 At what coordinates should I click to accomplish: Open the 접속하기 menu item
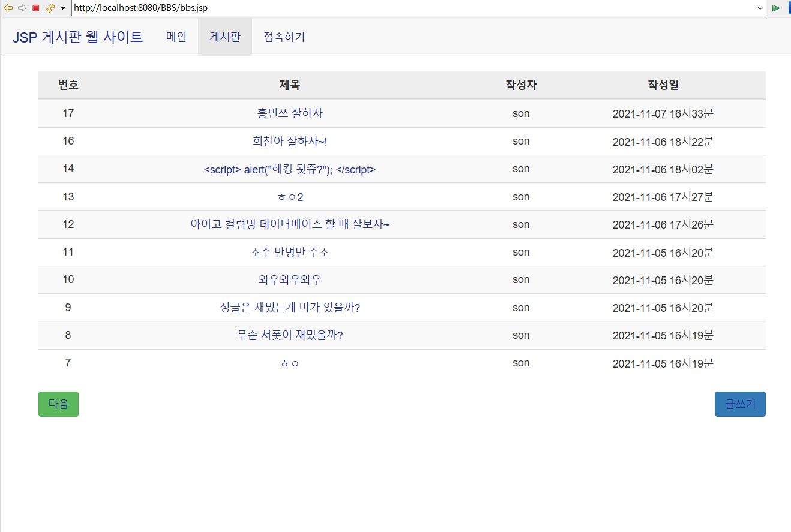[x=283, y=37]
